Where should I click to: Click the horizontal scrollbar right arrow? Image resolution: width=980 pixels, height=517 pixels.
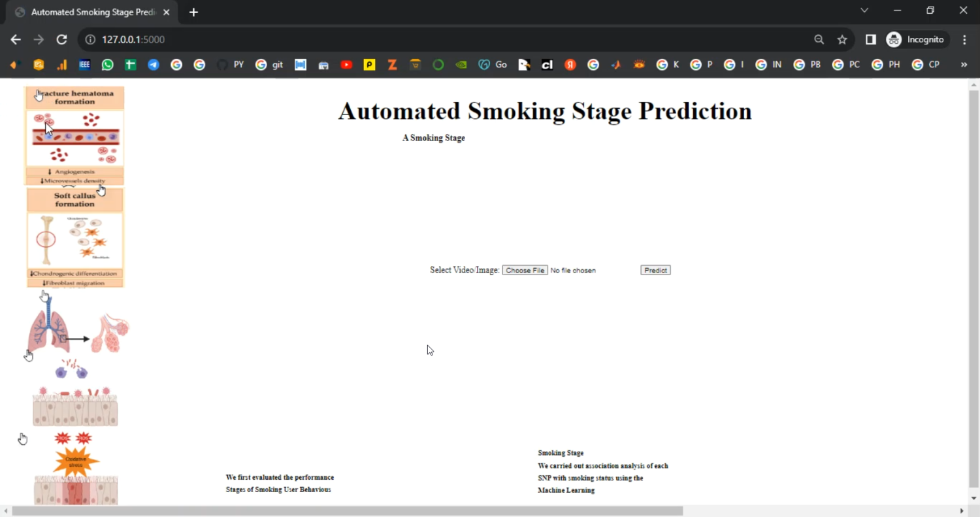click(962, 511)
